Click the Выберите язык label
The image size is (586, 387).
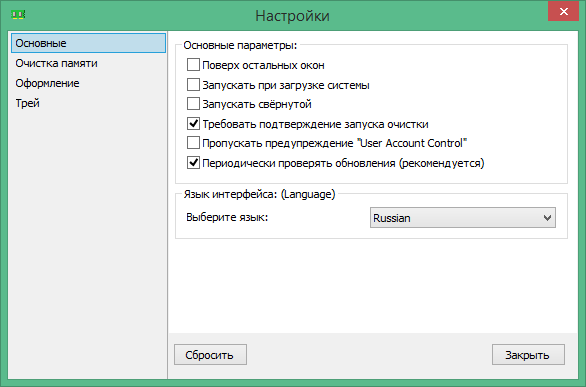pos(227,217)
